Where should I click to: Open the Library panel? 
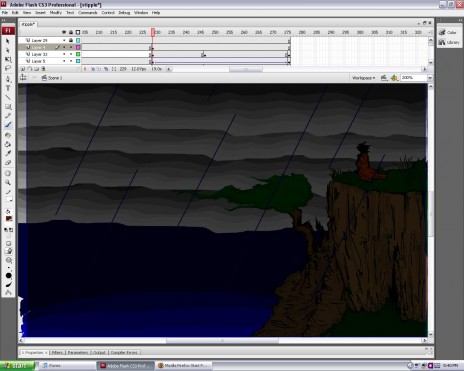[x=449, y=42]
